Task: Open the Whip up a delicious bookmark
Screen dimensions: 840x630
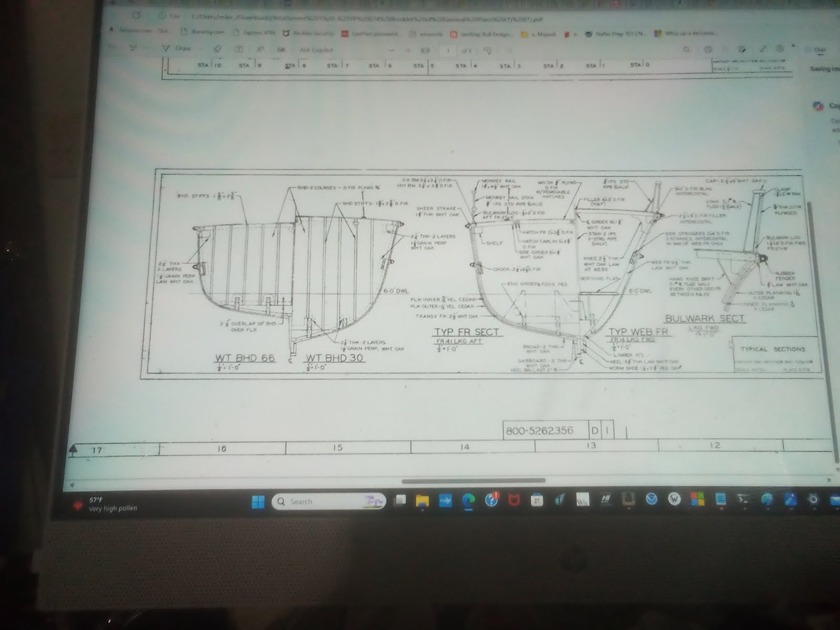Action: (x=686, y=33)
